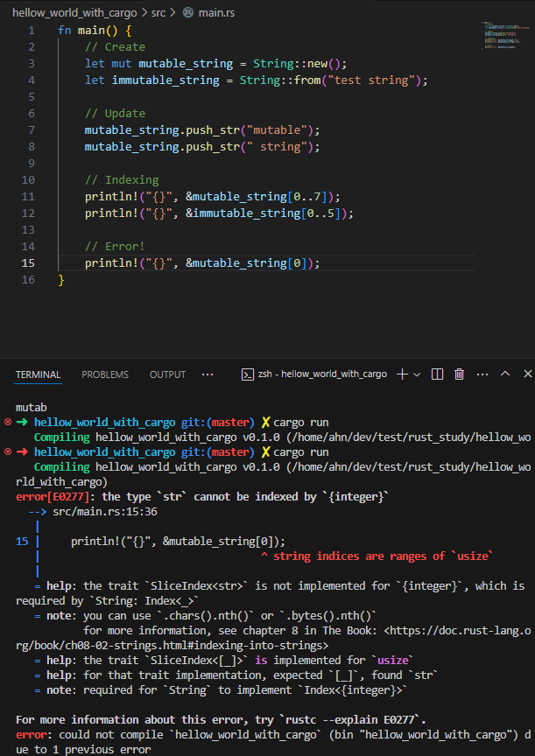The image size is (535, 756).
Task: Click line number 1 in gutter
Action: click(x=32, y=31)
